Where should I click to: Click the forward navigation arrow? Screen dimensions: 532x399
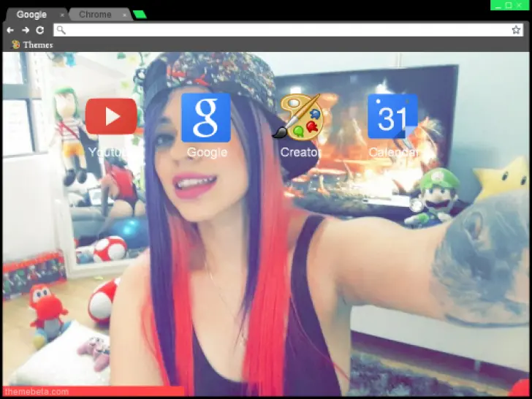(25, 30)
